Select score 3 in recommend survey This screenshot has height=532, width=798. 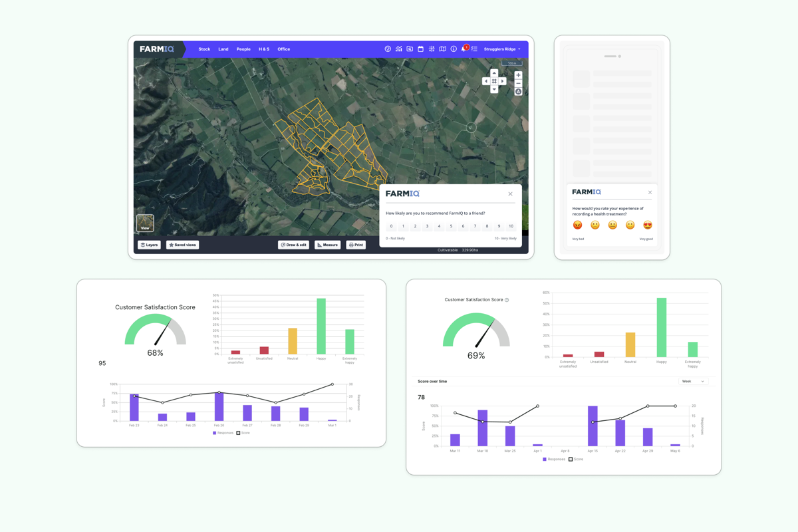click(427, 226)
